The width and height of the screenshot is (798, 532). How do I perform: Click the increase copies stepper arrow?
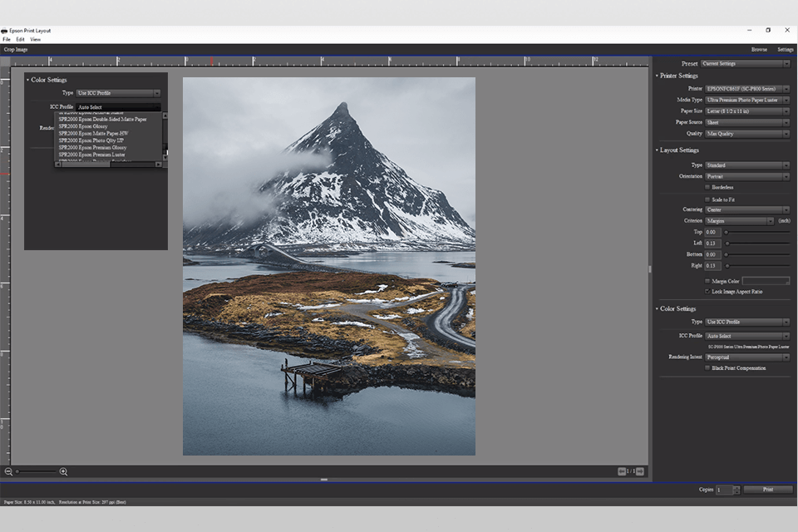pyautogui.click(x=736, y=487)
